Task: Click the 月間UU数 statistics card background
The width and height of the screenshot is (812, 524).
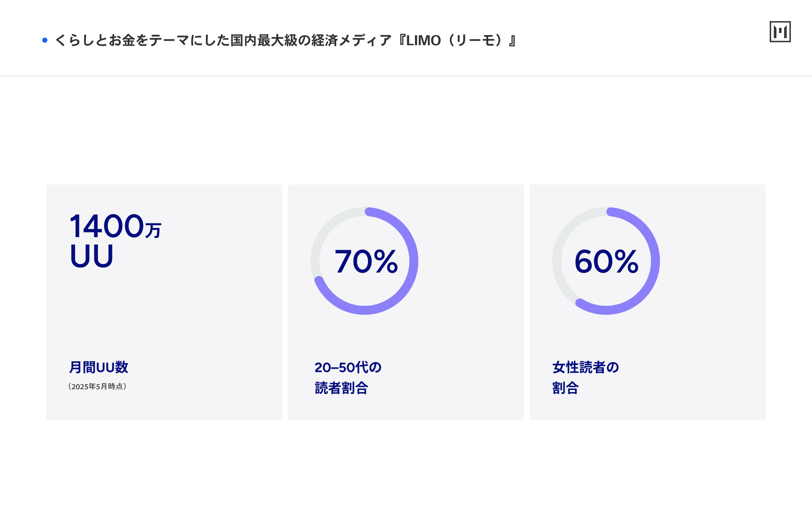Action: (x=164, y=302)
